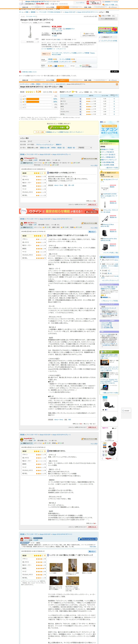Screen dimensions: 138x644
Task: Click the help icon next to サイズ
Action: (x=80, y=109)
